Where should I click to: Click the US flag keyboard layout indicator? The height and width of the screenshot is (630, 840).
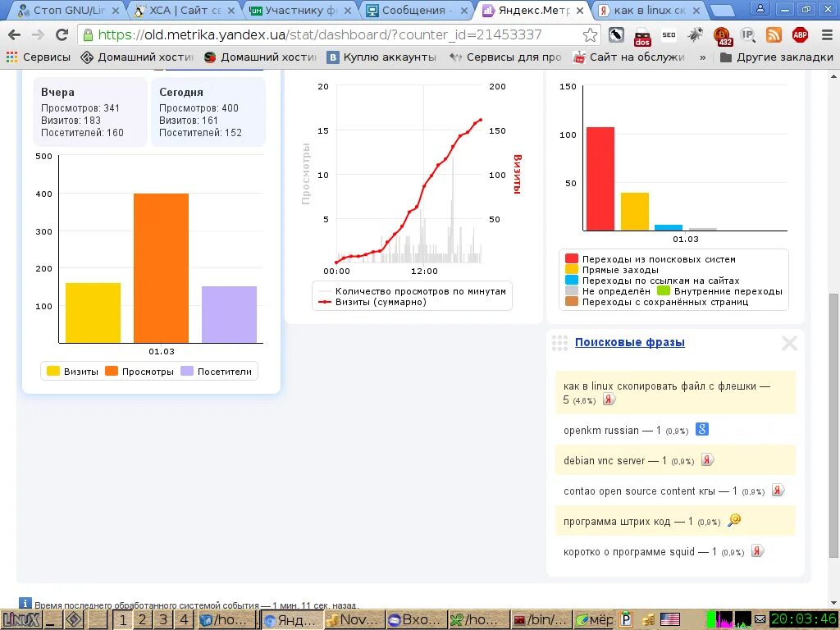tap(669, 620)
